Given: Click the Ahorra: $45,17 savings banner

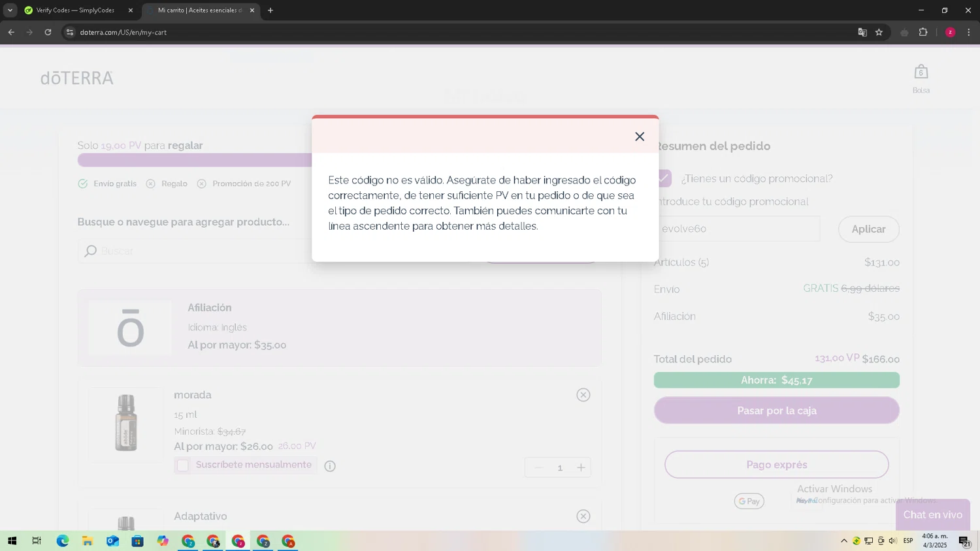Looking at the screenshot, I should click(777, 381).
